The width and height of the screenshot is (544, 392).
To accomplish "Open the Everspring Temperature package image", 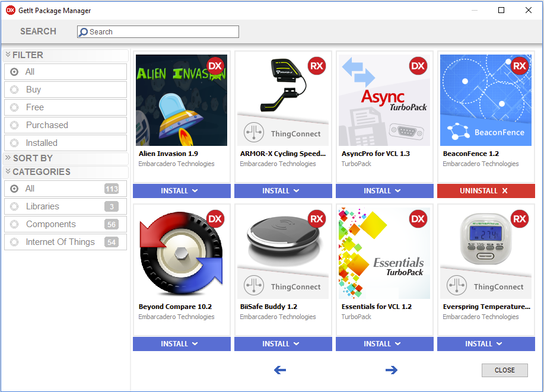I will pos(486,253).
